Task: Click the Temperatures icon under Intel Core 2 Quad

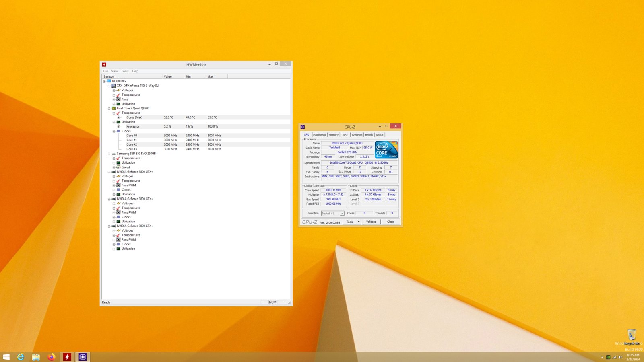Action: pyautogui.click(x=118, y=113)
